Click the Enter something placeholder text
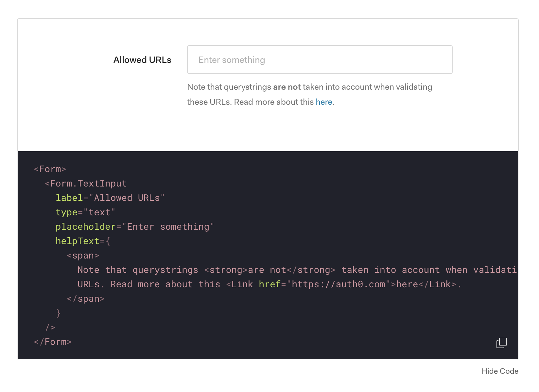Viewport: 539px width, 392px height. click(232, 60)
